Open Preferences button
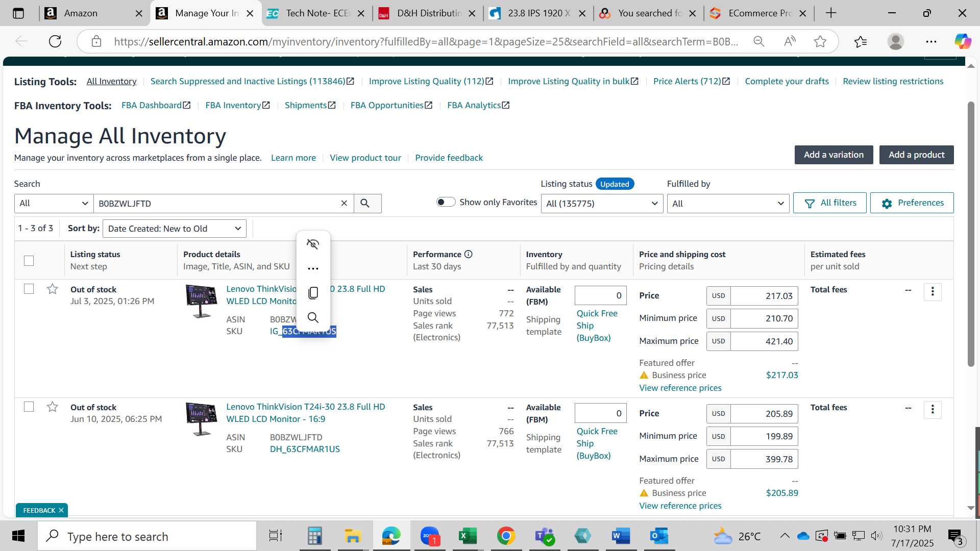 point(912,203)
